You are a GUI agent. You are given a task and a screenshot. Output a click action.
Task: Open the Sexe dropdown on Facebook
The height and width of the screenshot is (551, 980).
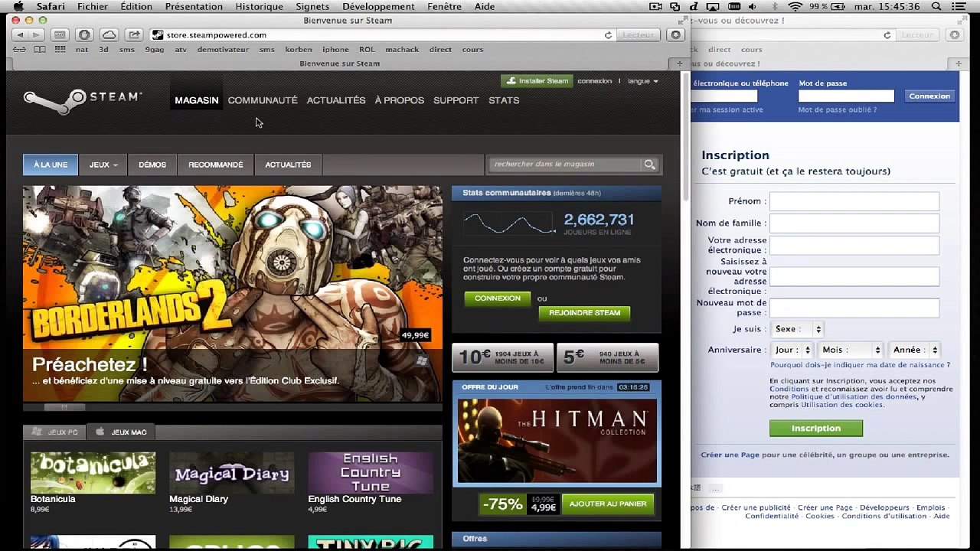797,329
